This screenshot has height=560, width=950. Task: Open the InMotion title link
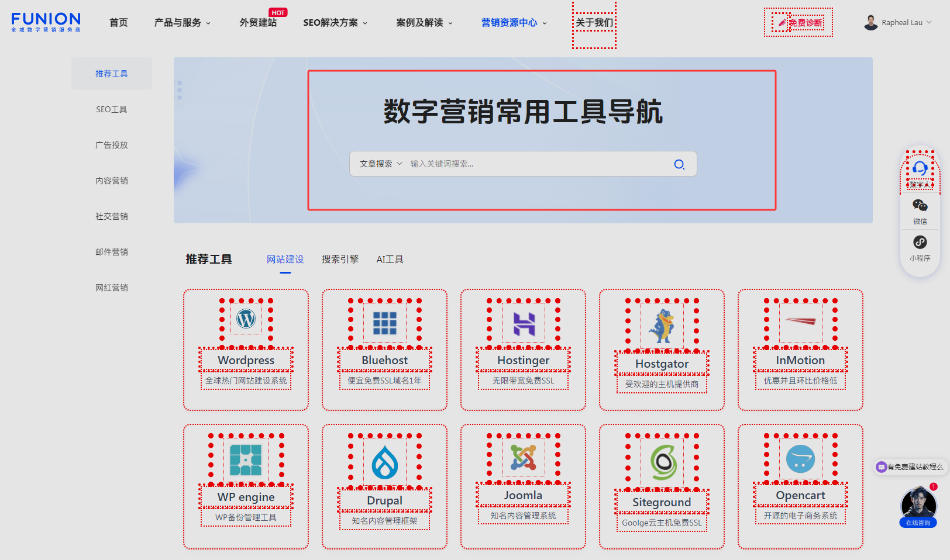tap(801, 360)
